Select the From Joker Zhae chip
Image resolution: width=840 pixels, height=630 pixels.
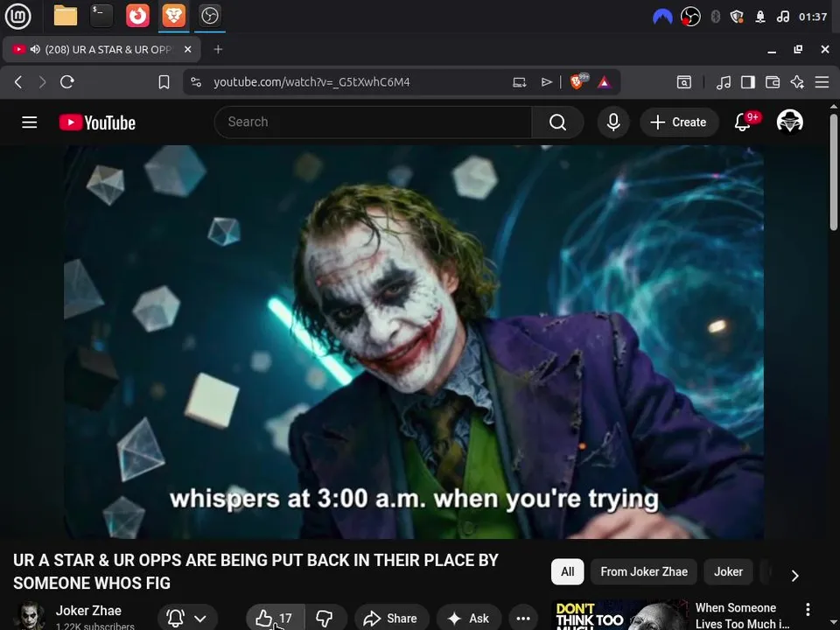pyautogui.click(x=643, y=571)
